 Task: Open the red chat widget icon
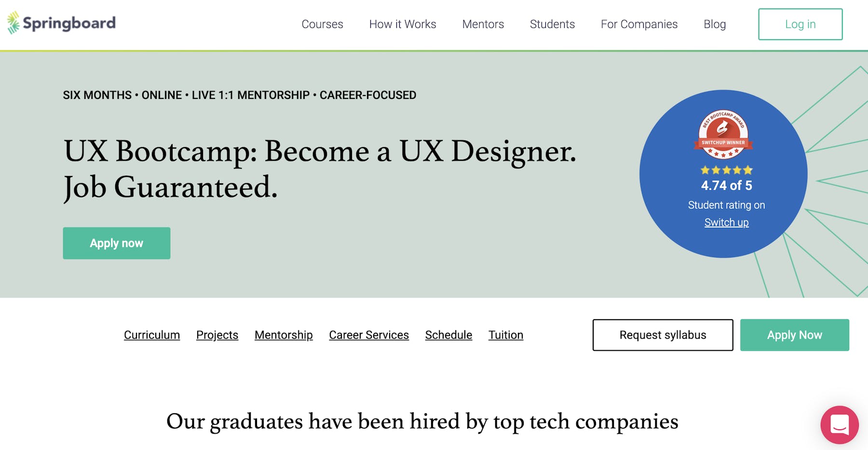(x=840, y=425)
